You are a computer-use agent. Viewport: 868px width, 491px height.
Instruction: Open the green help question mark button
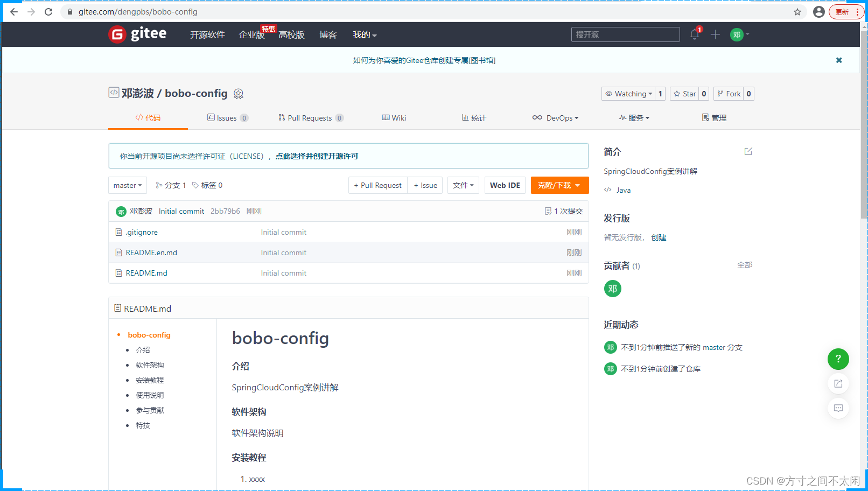click(x=838, y=359)
